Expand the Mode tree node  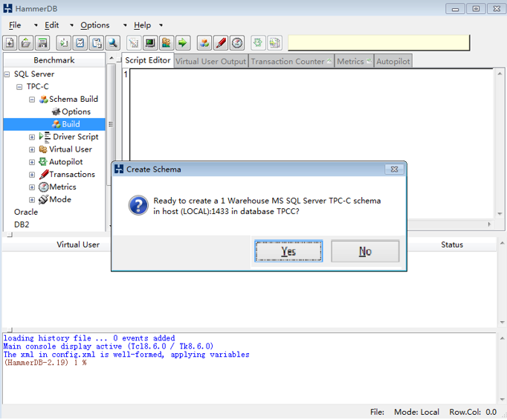[32, 200]
